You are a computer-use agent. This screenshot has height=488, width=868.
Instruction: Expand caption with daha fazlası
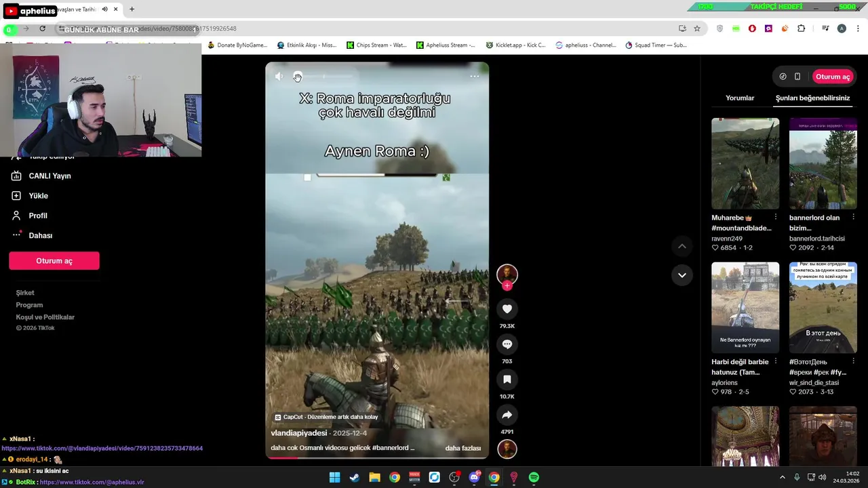462,448
